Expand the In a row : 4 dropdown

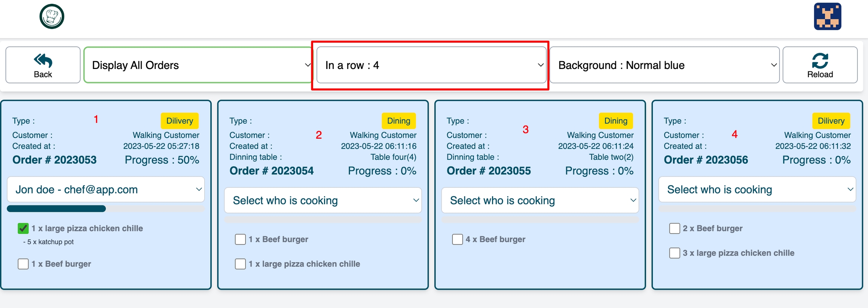click(431, 65)
